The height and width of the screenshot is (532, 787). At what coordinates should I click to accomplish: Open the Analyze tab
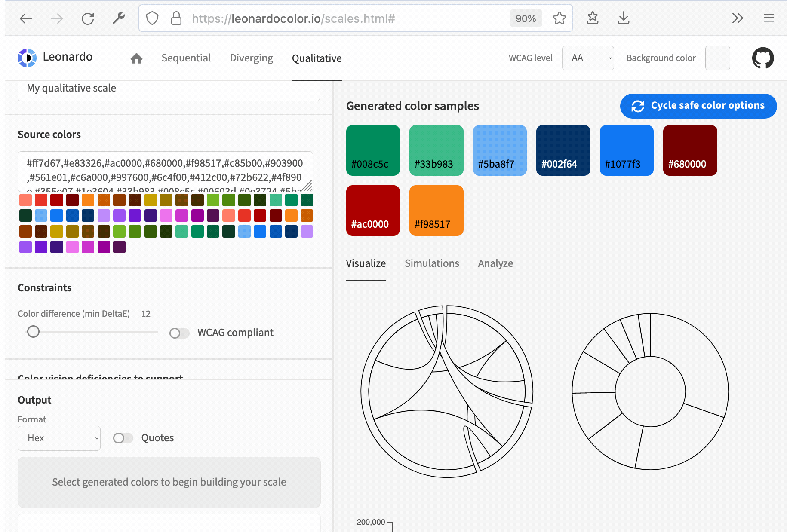coord(495,263)
